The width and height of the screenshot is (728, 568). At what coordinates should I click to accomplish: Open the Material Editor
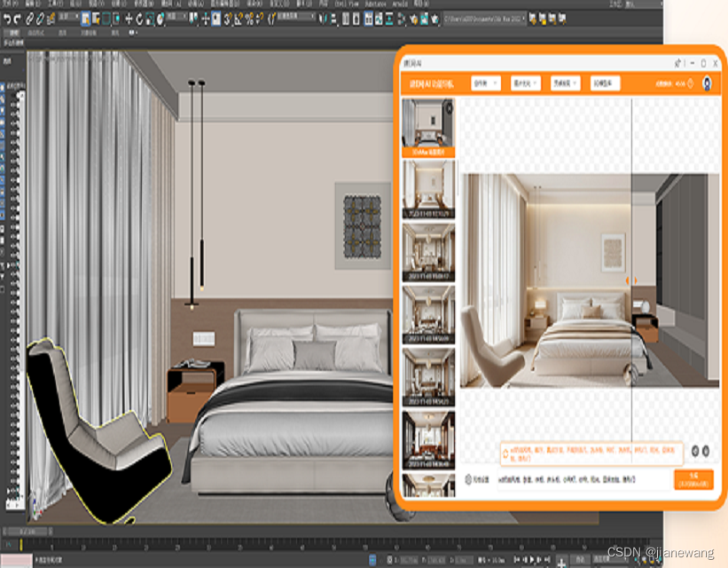[401, 19]
